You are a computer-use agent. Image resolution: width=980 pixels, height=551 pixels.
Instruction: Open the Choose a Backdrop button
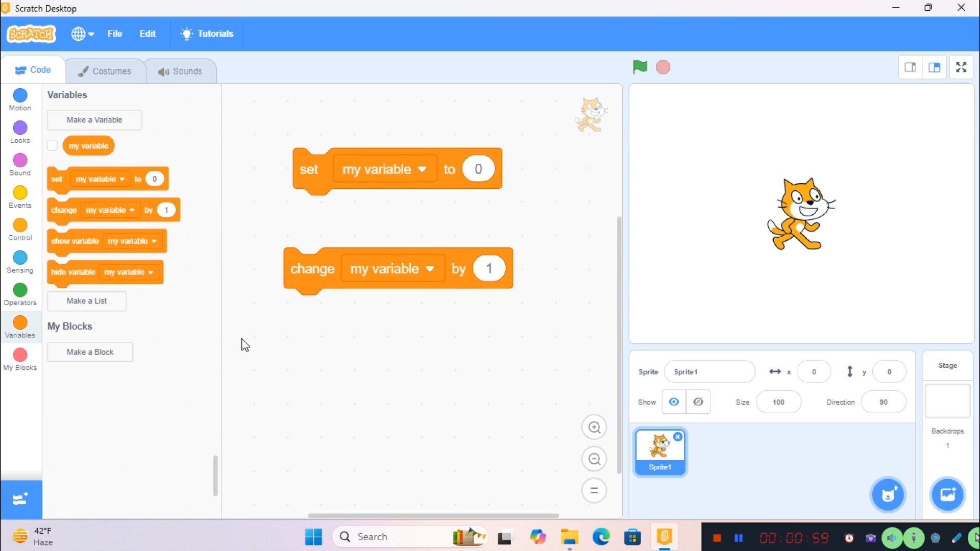pyautogui.click(x=948, y=494)
